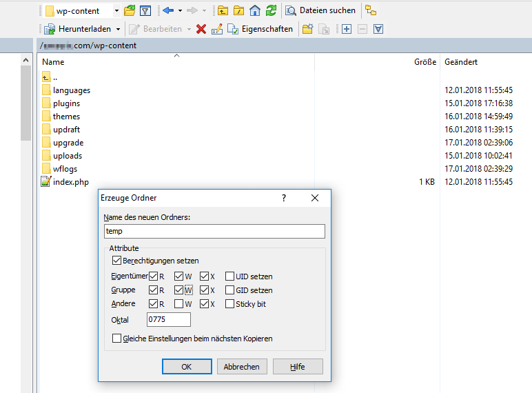Click the create new folder icon
The height and width of the screenshot is (393, 532).
[308, 29]
